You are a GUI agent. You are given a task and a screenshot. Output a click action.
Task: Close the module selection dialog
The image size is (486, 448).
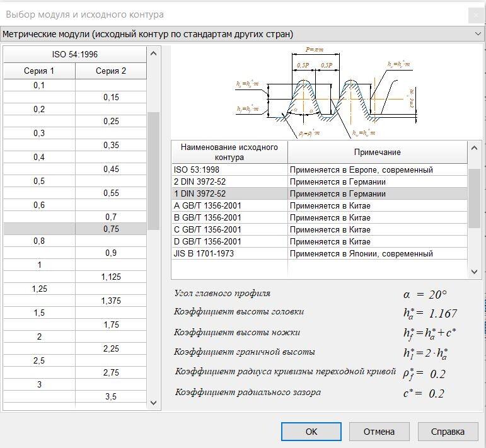point(476,15)
